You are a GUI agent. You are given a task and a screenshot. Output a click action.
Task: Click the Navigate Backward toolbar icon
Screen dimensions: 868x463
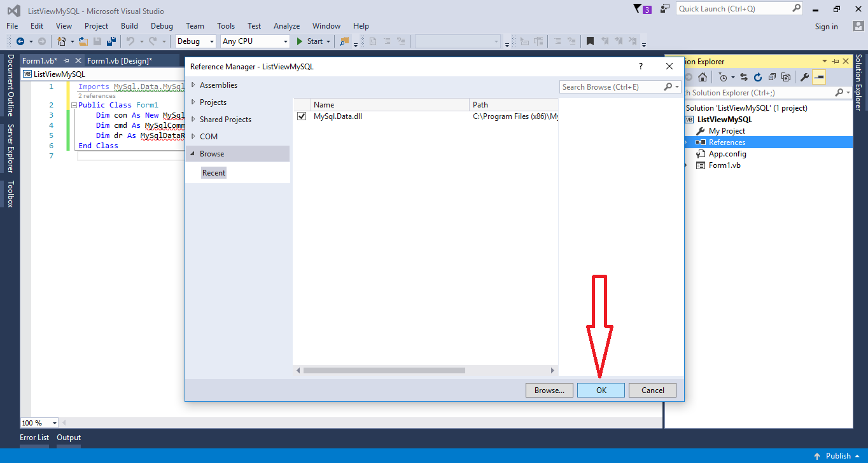pyautogui.click(x=20, y=41)
